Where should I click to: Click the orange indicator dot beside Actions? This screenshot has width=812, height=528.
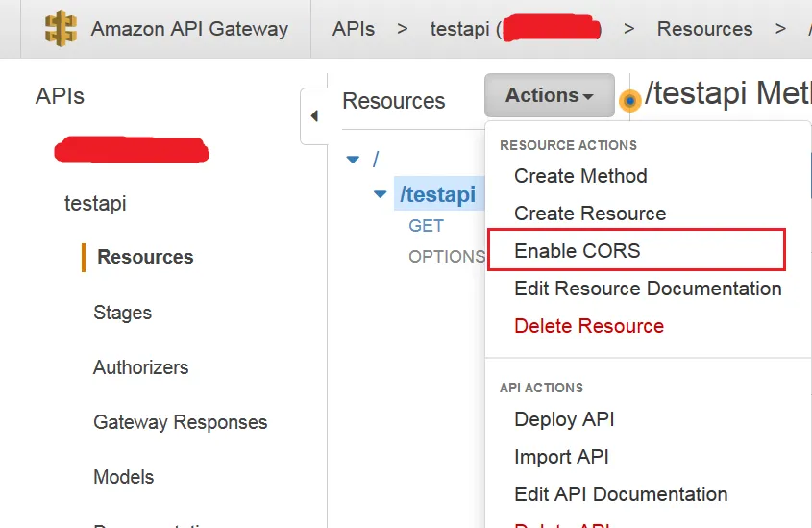click(630, 100)
